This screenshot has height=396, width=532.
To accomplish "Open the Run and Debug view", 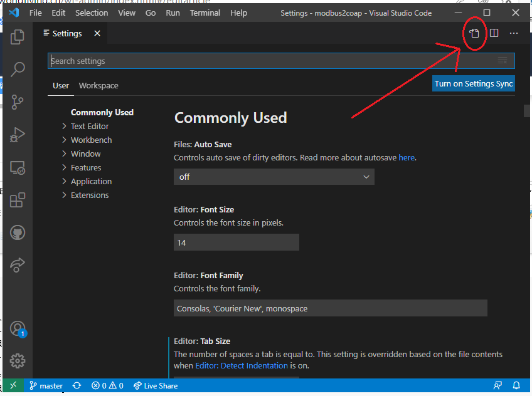I will 18,135.
